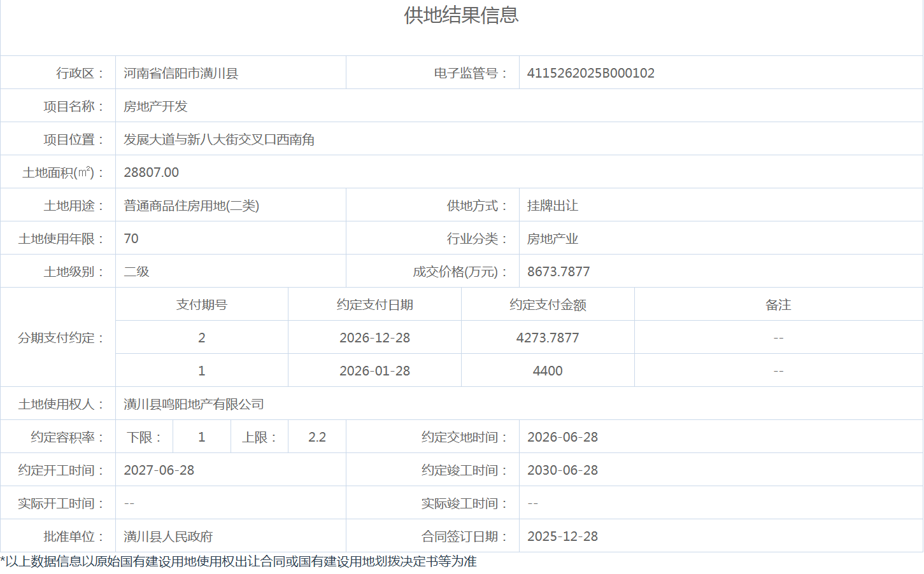924x574 pixels.
Task: Click the page title 供地结果信息
Action: (x=461, y=15)
